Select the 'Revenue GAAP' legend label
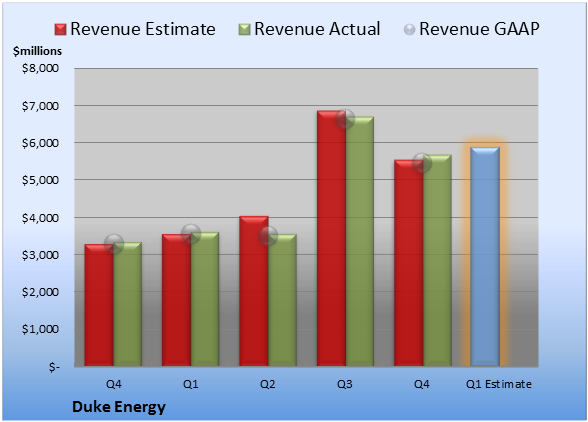 click(479, 29)
